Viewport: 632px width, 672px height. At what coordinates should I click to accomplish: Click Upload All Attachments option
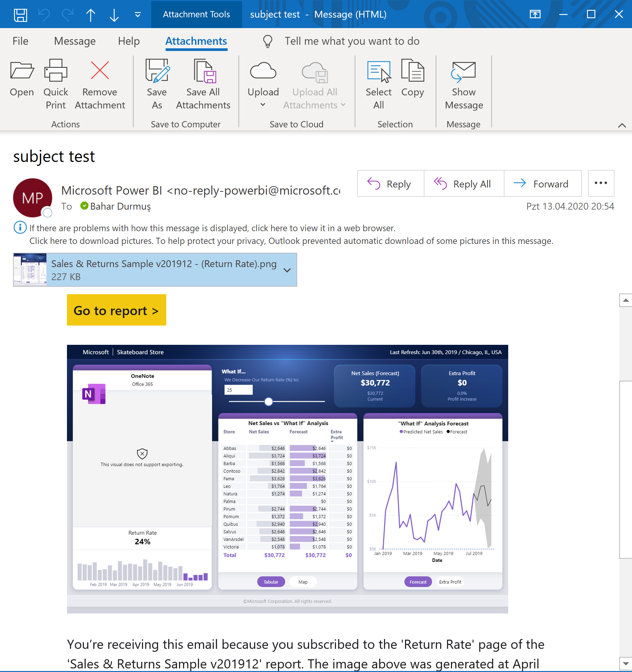315,85
